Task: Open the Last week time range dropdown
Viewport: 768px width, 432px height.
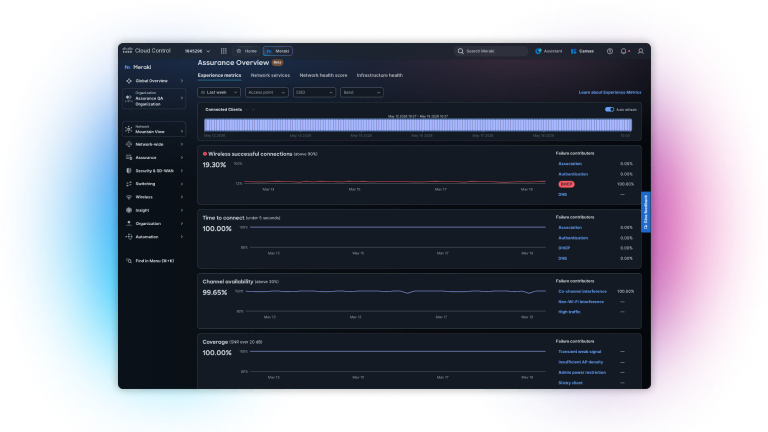Action: [219, 92]
